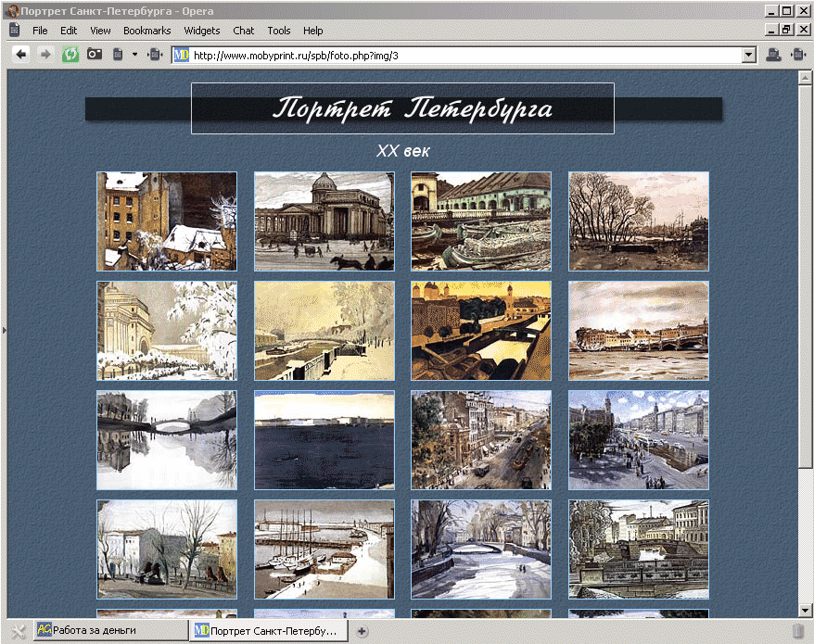Click the XX век heading text

pyautogui.click(x=403, y=151)
